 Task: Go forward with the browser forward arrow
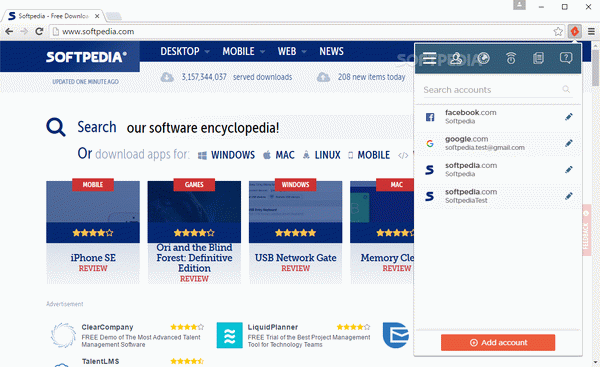coord(24,31)
